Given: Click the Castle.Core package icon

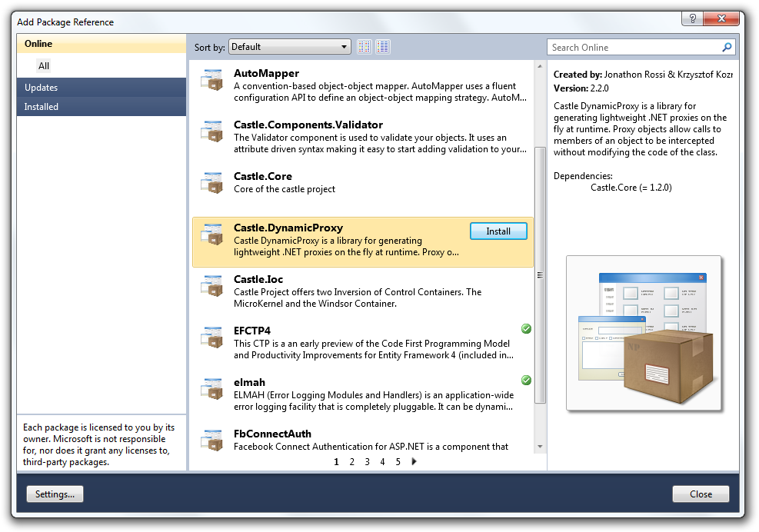Looking at the screenshot, I should (211, 183).
